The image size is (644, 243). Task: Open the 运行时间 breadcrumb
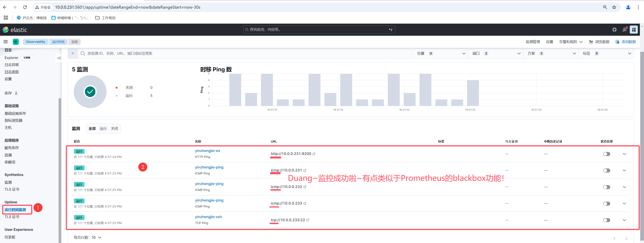pyautogui.click(x=58, y=42)
